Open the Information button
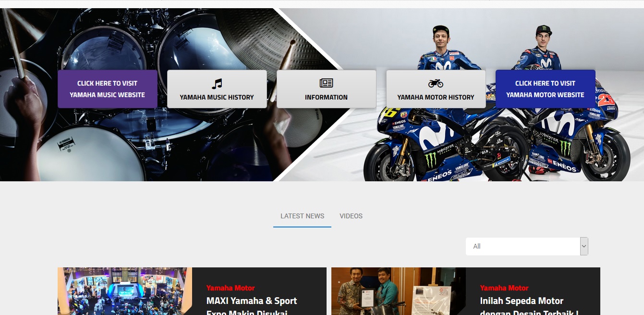The image size is (644, 315). (327, 89)
